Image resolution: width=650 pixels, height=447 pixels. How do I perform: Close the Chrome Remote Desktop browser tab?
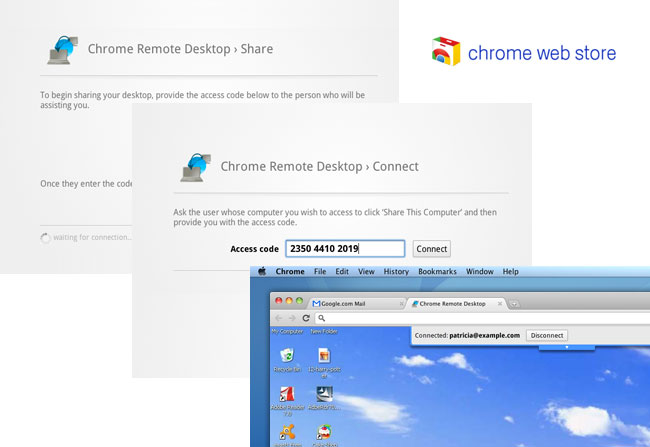pyautogui.click(x=500, y=304)
